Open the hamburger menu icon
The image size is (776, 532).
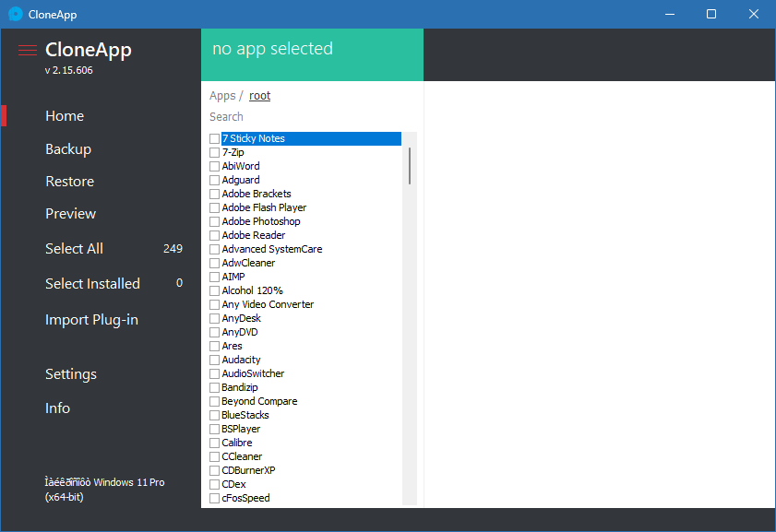click(x=28, y=50)
